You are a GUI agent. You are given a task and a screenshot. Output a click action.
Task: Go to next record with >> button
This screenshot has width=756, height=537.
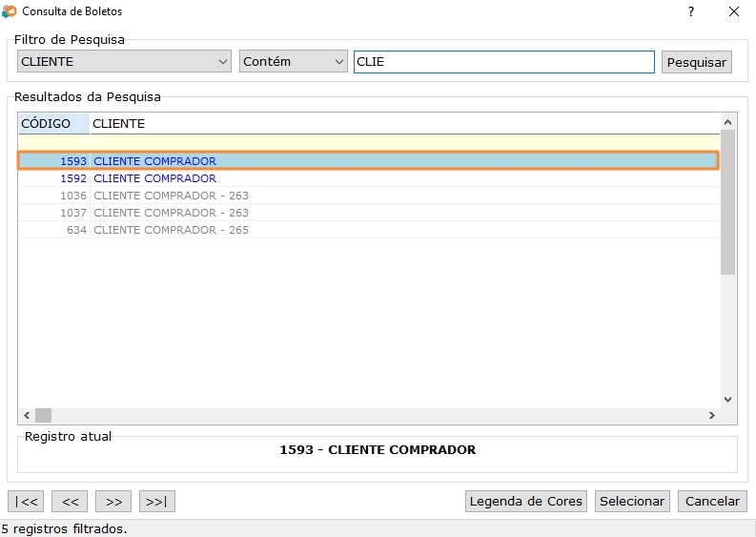pos(113,501)
